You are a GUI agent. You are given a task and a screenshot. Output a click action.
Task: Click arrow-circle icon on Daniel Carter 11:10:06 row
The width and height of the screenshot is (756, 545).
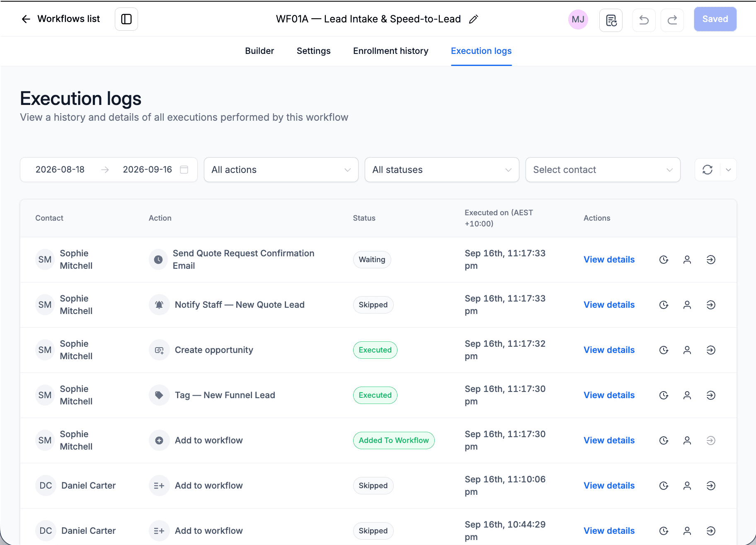[711, 486]
